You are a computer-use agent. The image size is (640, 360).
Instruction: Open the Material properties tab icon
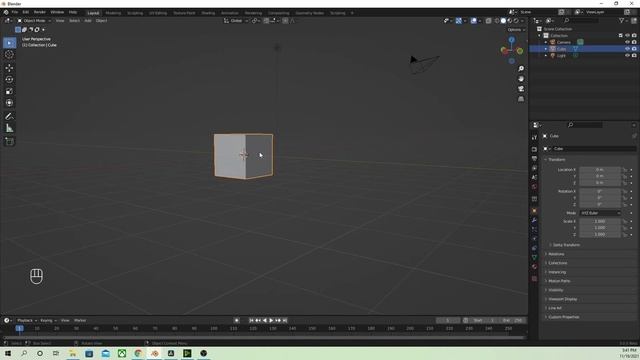[534, 267]
